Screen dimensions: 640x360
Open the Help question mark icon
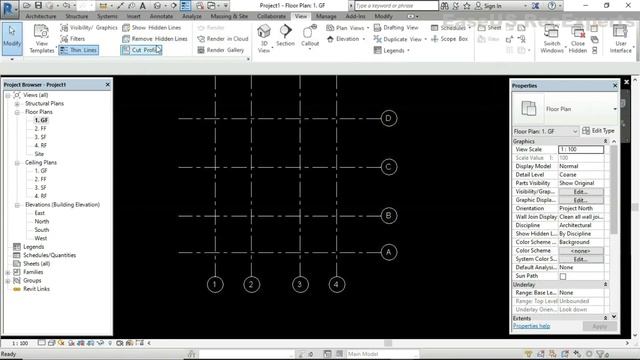click(x=552, y=6)
